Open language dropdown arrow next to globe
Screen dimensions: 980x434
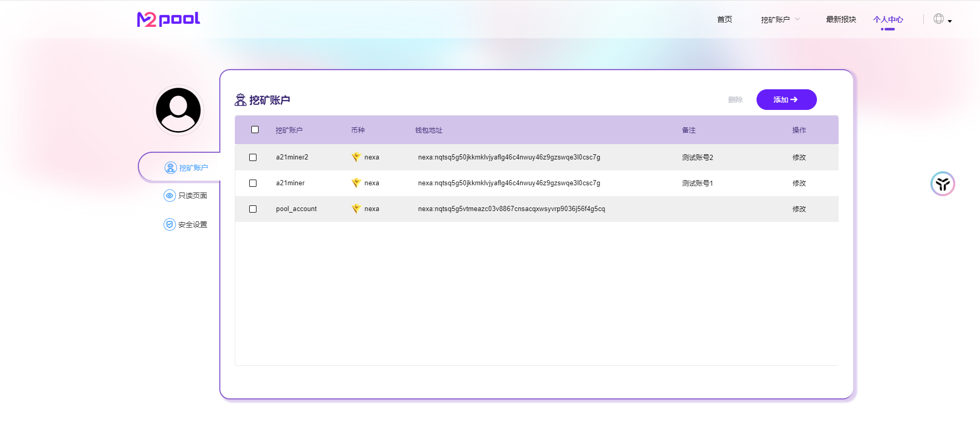(x=950, y=21)
